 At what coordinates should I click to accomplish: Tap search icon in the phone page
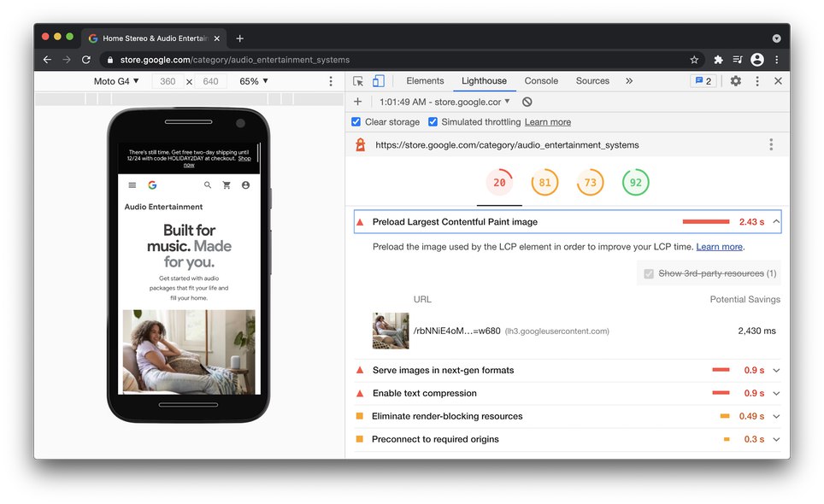[x=208, y=185]
